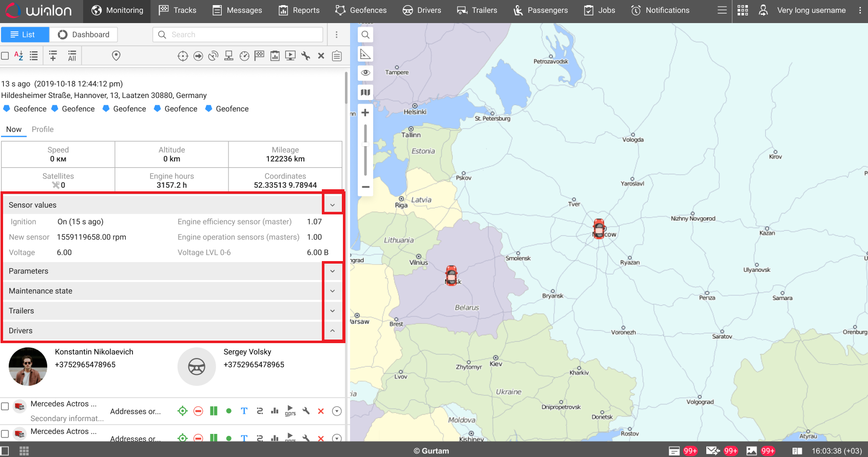Open the map layers icon

coord(365,92)
